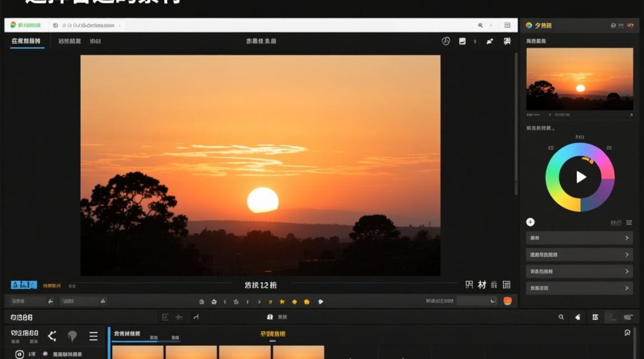
Task: Click the round clock icon above the preview
Action: click(x=446, y=41)
